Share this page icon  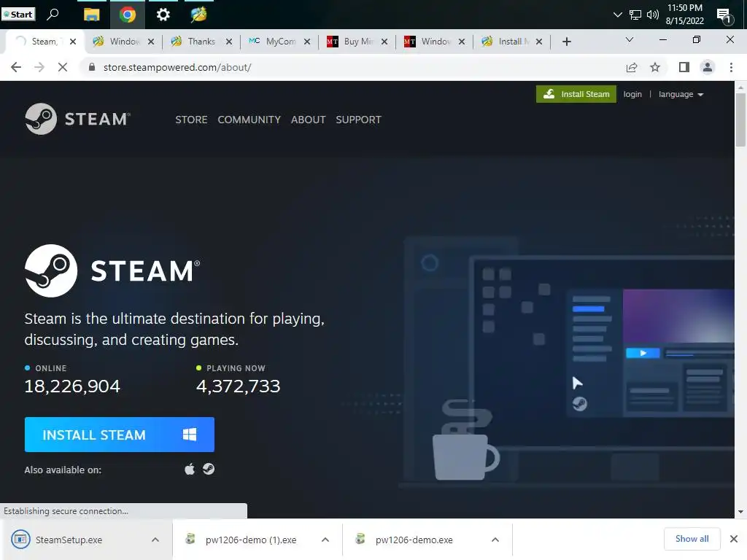[x=632, y=67]
